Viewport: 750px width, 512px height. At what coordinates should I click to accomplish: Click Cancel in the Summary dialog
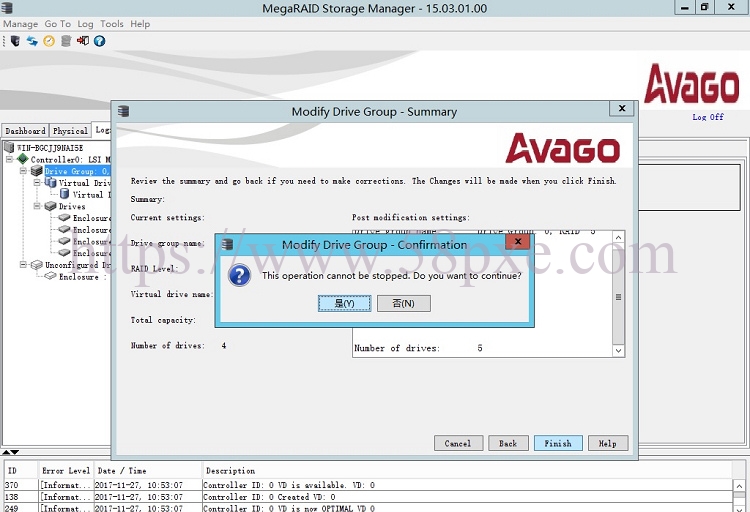(x=458, y=443)
